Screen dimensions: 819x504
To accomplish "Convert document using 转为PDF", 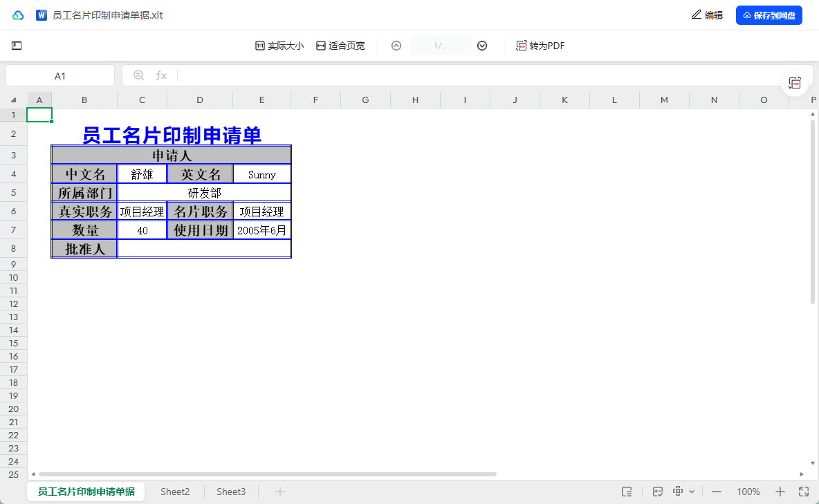I will [541, 46].
